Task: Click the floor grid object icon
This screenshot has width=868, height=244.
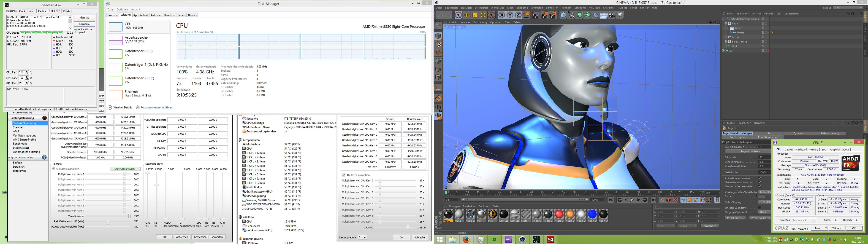Action: (x=604, y=15)
